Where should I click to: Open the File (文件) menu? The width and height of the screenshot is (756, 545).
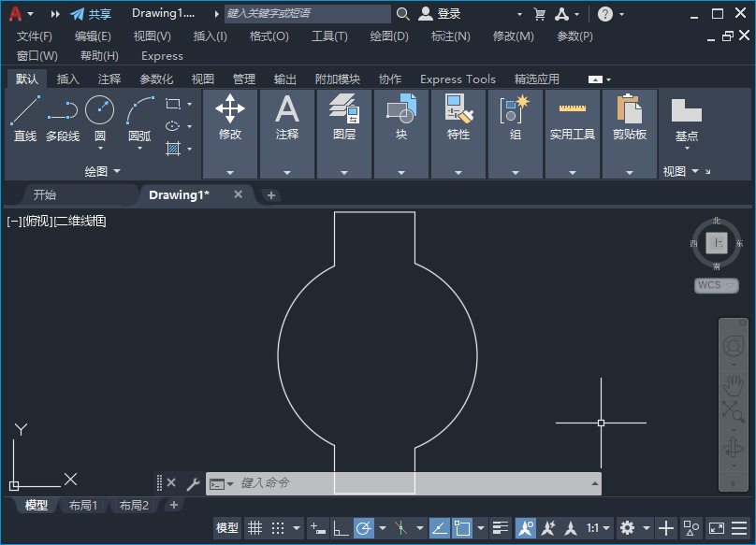[35, 36]
